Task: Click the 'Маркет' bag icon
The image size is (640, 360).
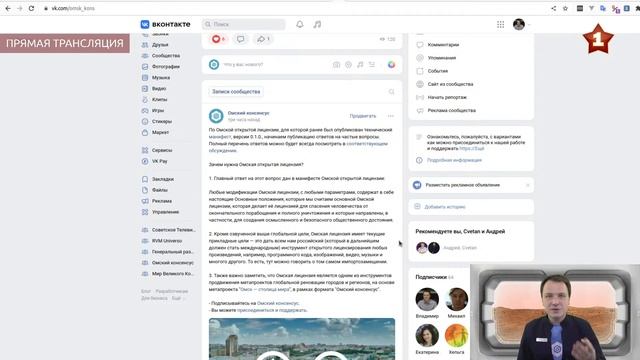Action: tap(145, 133)
